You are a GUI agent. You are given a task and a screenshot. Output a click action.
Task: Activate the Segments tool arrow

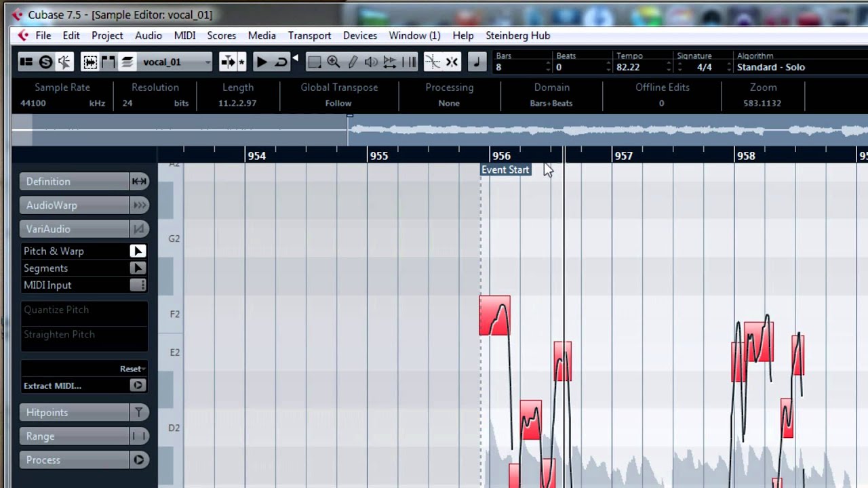(138, 268)
